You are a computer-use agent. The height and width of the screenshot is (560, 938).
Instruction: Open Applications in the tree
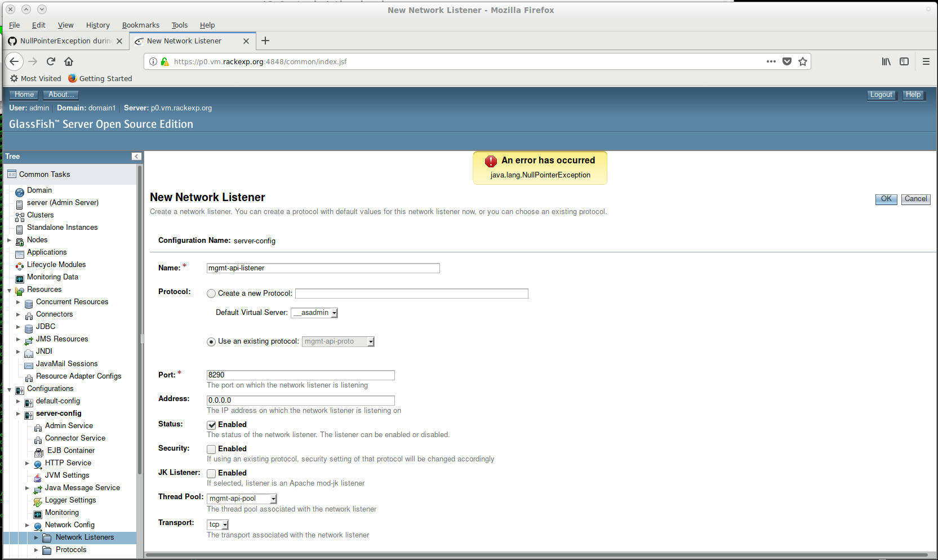pos(47,252)
